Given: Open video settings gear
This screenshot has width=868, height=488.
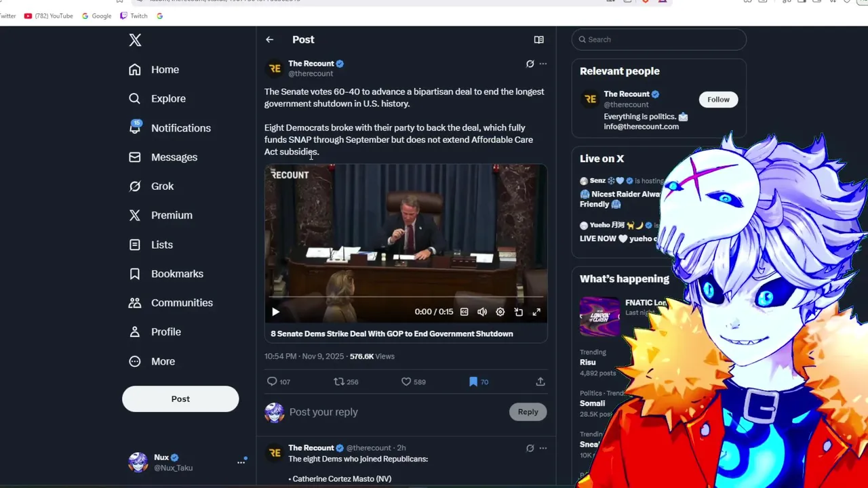Looking at the screenshot, I should (500, 312).
